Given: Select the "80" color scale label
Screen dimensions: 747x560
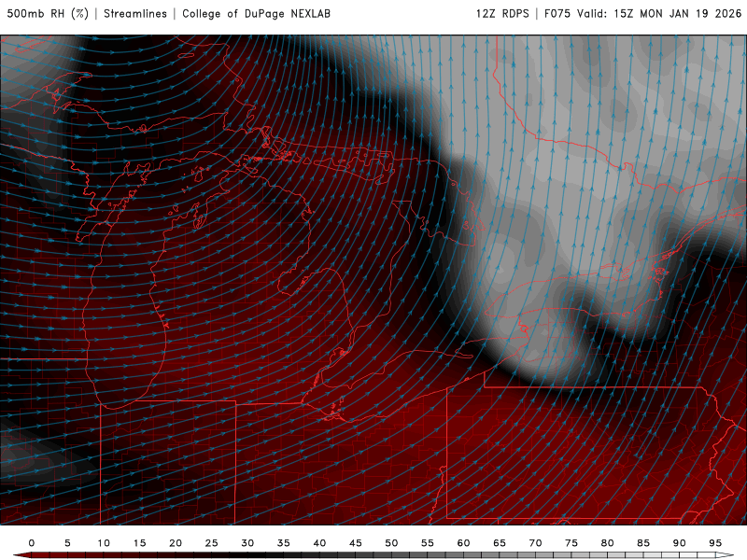Looking at the screenshot, I should 607,543.
